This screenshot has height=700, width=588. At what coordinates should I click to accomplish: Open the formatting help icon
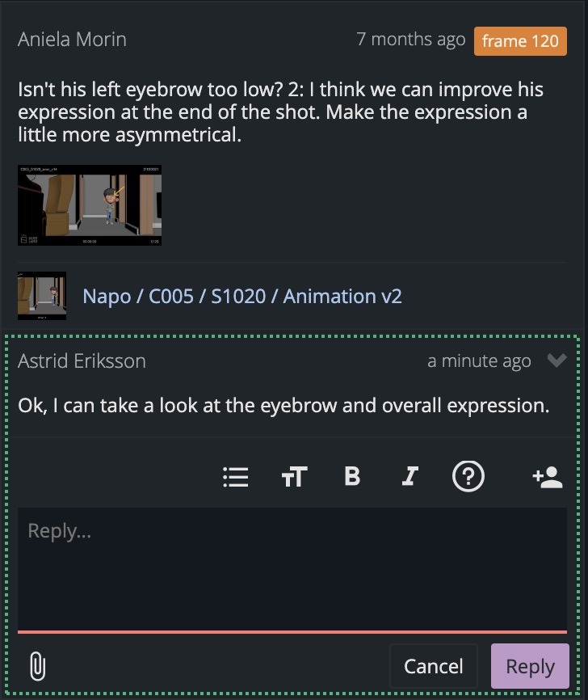tap(467, 478)
